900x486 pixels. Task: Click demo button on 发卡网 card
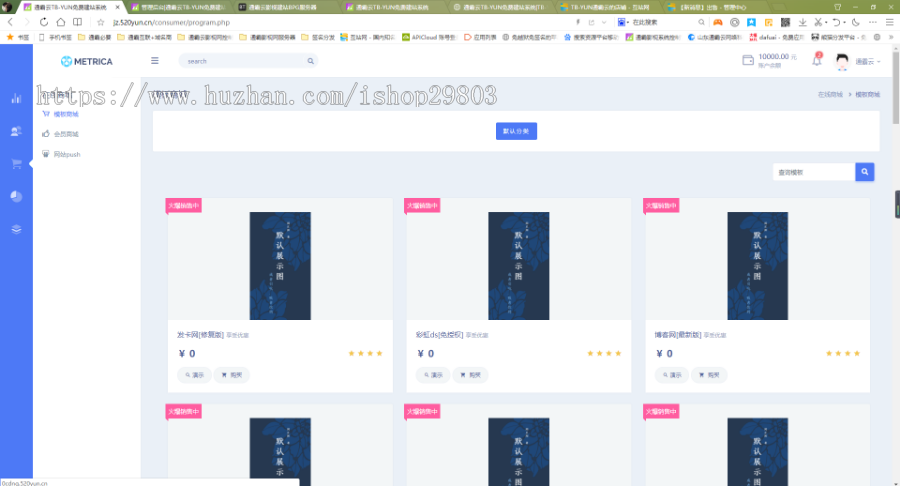(x=194, y=375)
